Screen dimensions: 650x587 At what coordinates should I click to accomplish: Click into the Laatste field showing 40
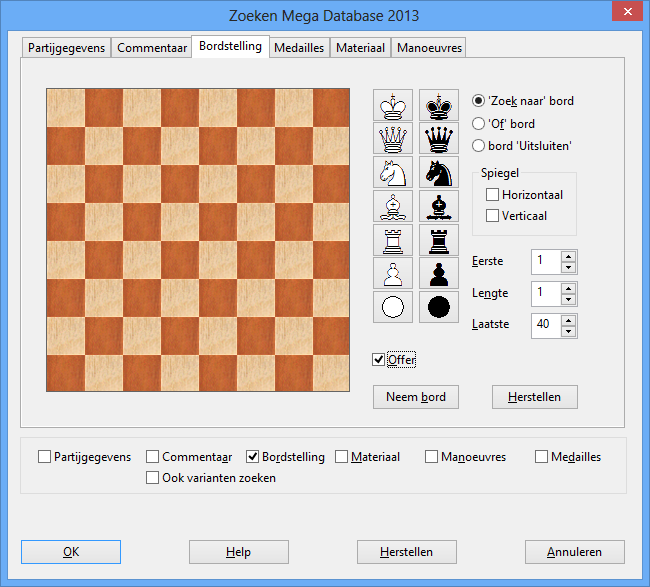point(546,325)
